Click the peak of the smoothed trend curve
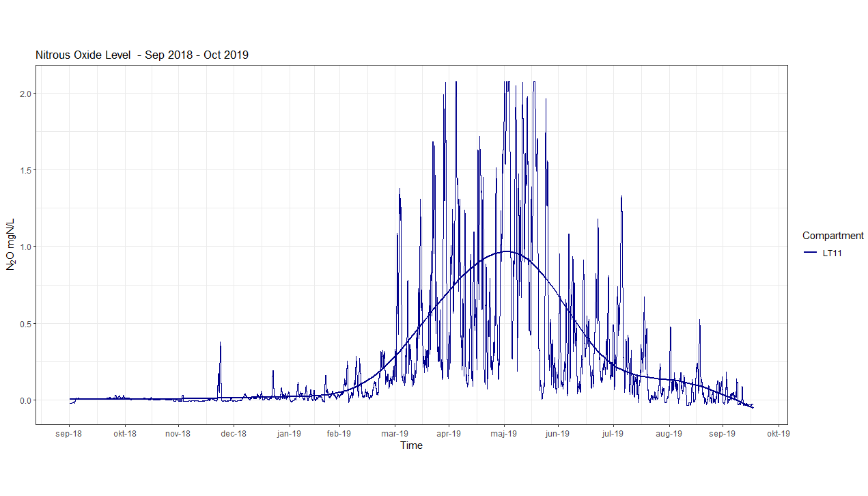Image resolution: width=868 pixels, height=496 pixels. click(507, 251)
